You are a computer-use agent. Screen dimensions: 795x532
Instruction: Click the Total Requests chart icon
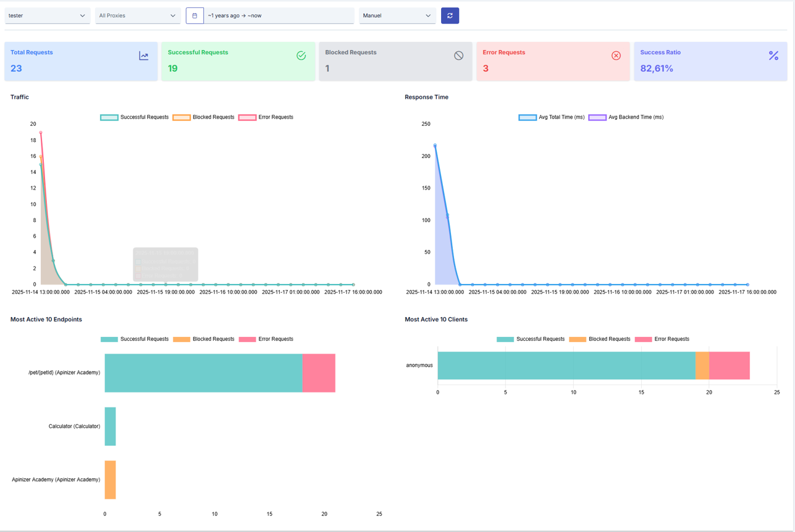click(144, 56)
